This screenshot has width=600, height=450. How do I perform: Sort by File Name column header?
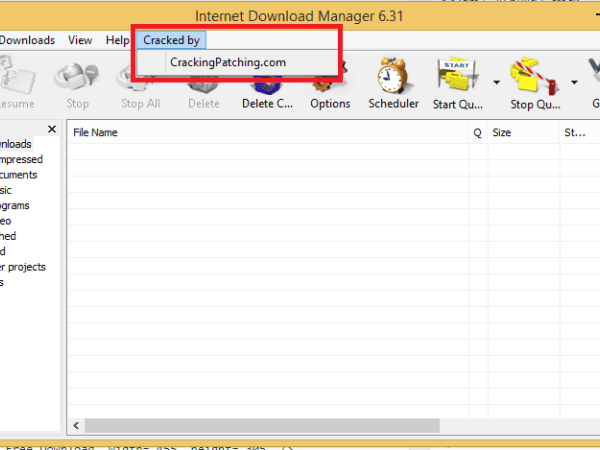point(268,132)
